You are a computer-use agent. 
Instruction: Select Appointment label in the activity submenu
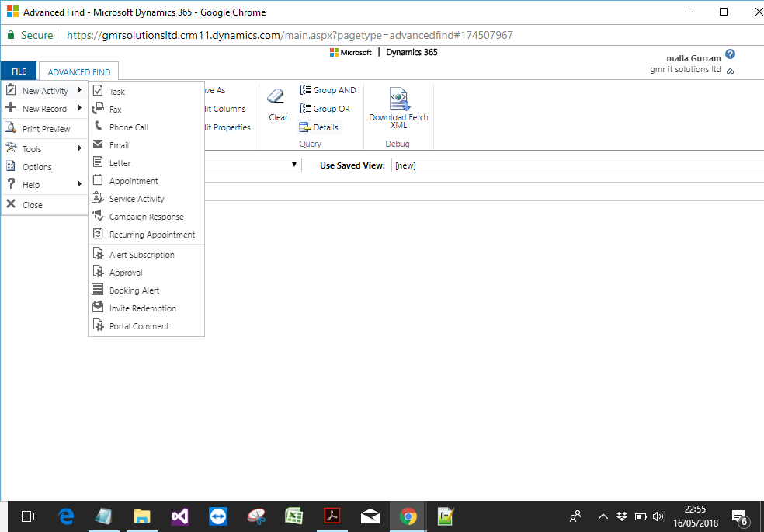134,181
